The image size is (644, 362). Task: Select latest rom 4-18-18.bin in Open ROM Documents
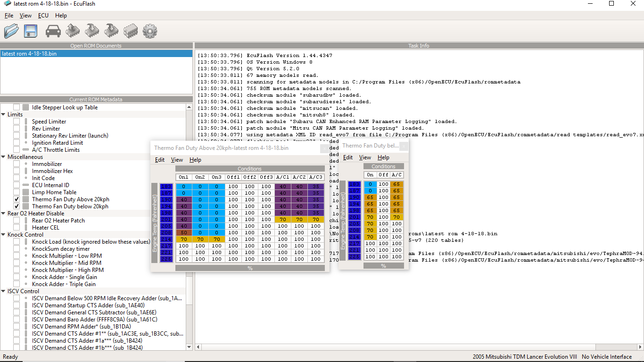[x=29, y=54]
